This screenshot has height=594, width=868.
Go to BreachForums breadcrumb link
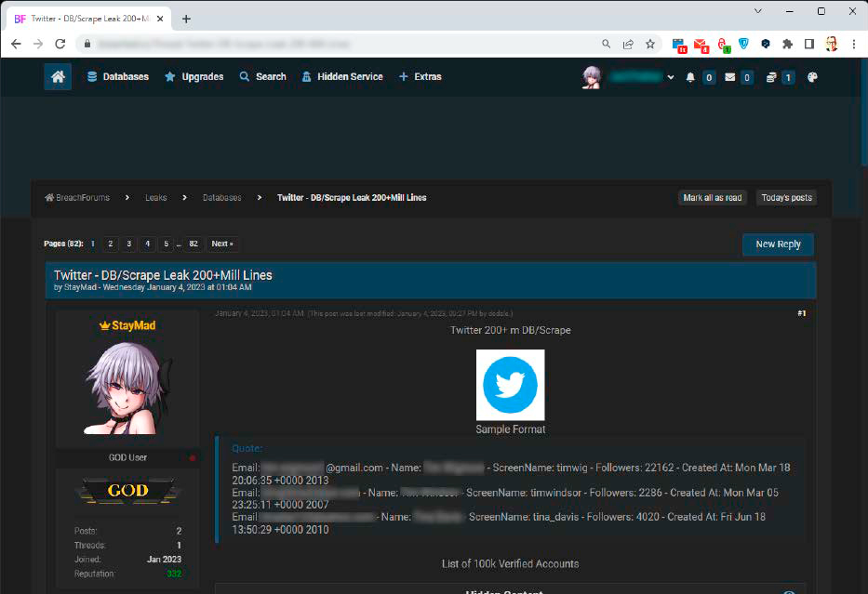(77, 197)
